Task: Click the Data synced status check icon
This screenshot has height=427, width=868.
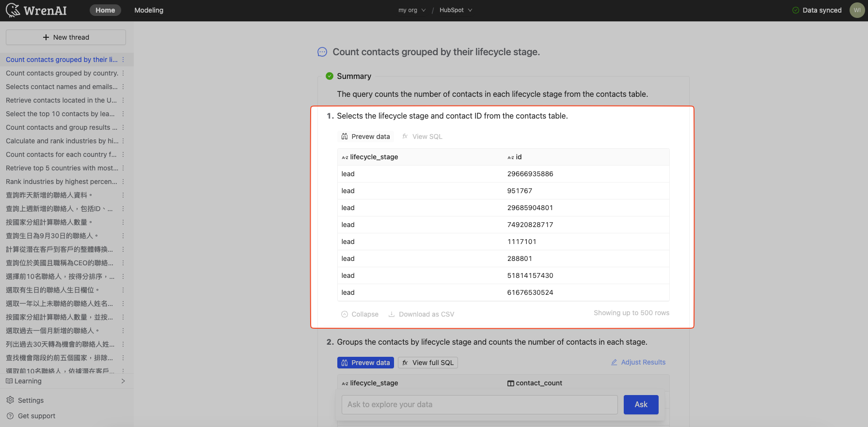Action: click(795, 10)
